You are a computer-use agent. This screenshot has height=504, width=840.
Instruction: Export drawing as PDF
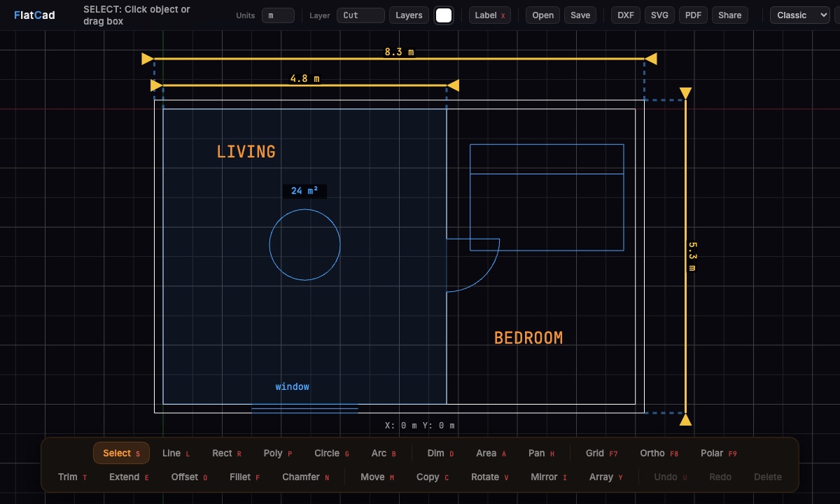pyautogui.click(x=693, y=15)
